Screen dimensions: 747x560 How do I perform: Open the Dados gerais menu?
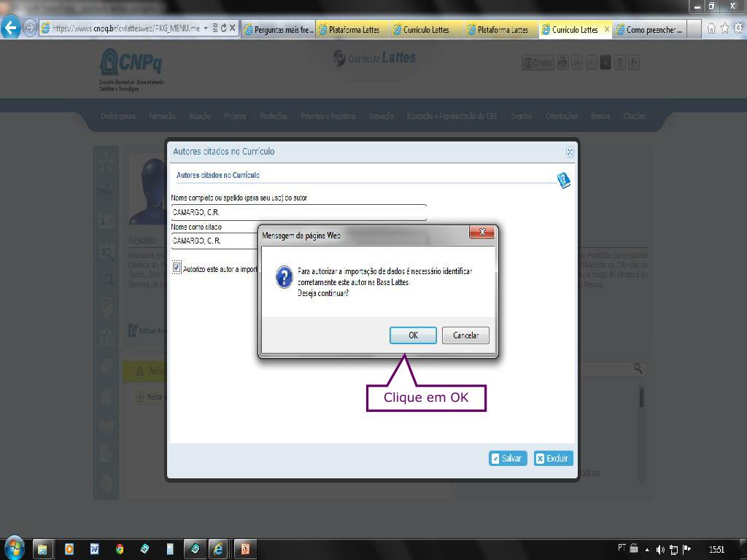click(118, 116)
